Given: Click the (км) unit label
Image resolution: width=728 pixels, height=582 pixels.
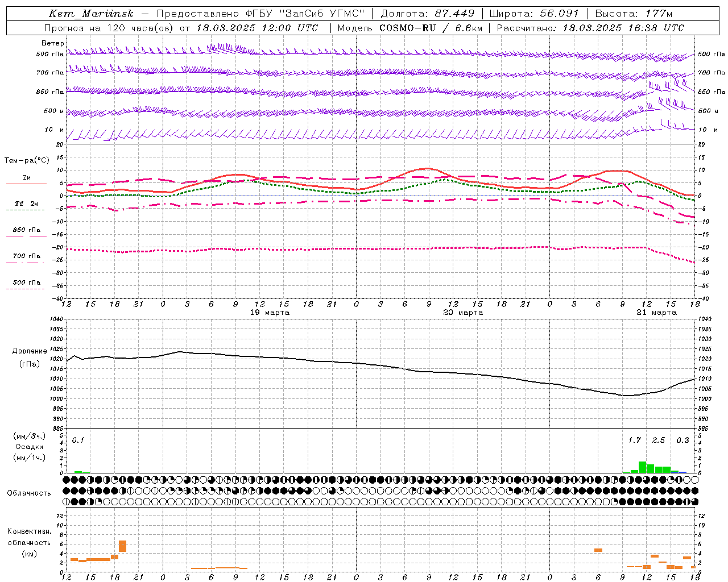Looking at the screenshot, I should pos(29,553).
